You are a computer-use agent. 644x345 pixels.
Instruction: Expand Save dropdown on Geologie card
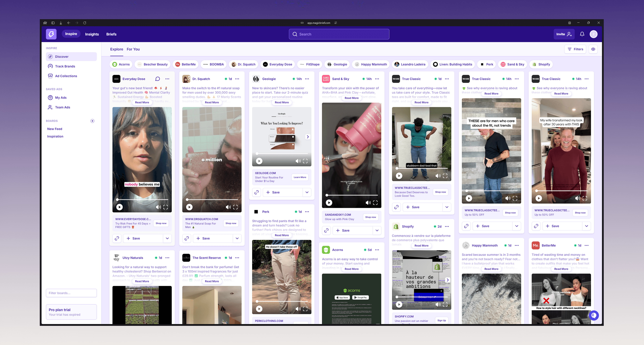pyautogui.click(x=307, y=192)
